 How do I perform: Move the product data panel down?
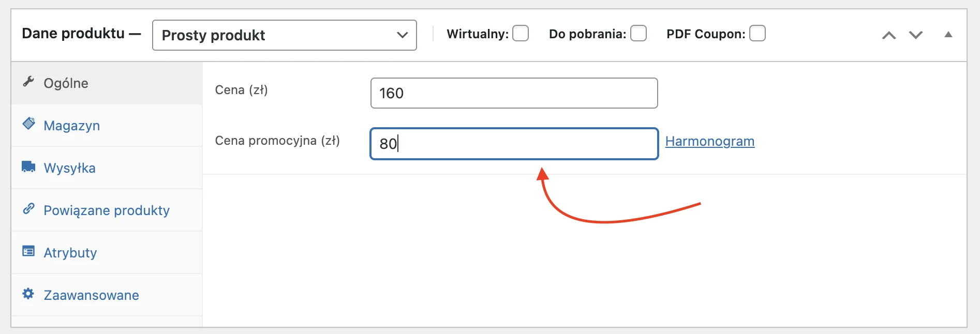[916, 35]
